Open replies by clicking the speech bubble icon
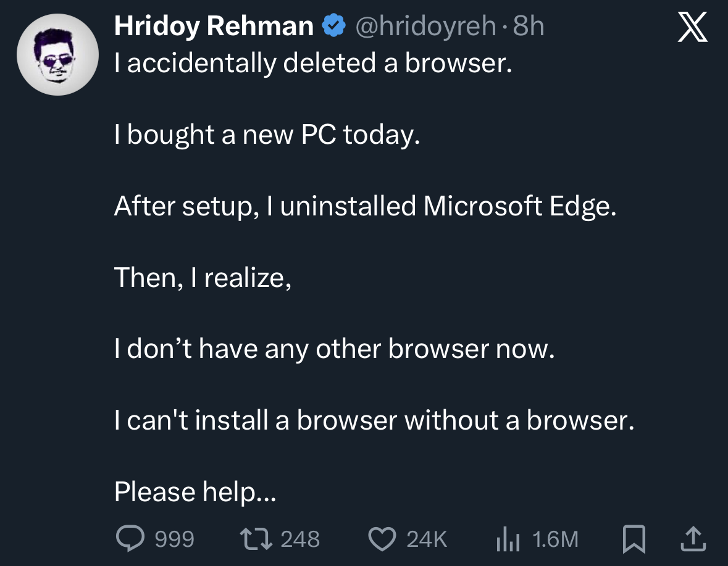 (132, 538)
